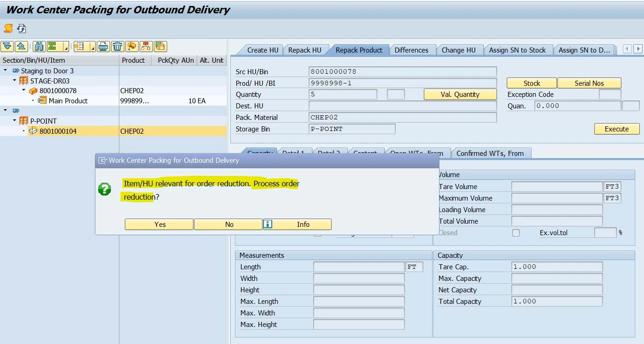This screenshot has width=644, height=344.
Task: Click the trash can Delete icon
Action: (117, 47)
